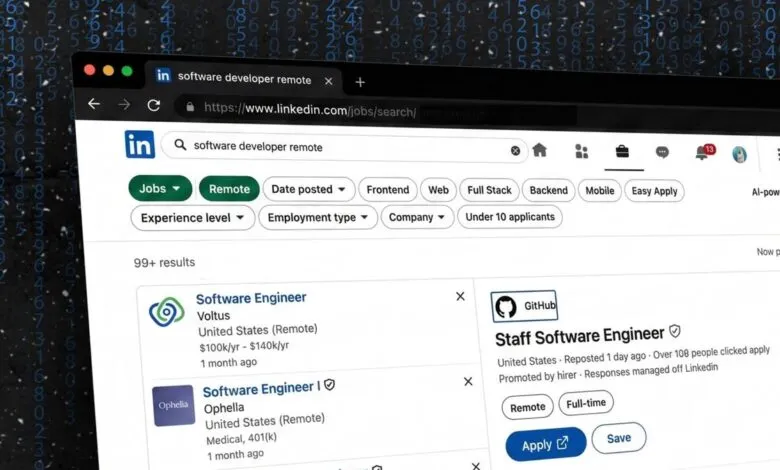Image resolution: width=780 pixels, height=470 pixels.
Task: Go back with browser back arrow
Action: click(94, 103)
